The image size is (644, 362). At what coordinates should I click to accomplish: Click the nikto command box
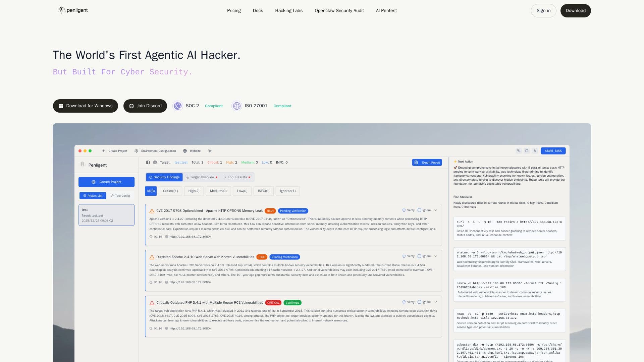509,290
